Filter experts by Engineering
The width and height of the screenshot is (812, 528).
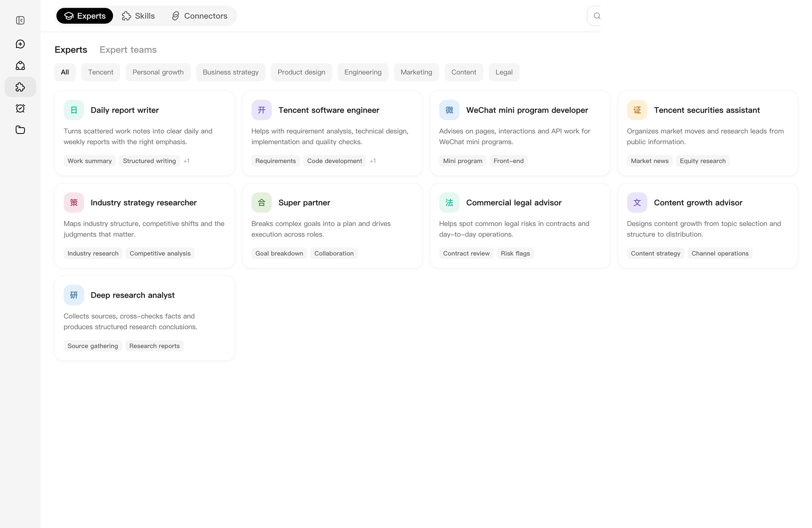363,72
